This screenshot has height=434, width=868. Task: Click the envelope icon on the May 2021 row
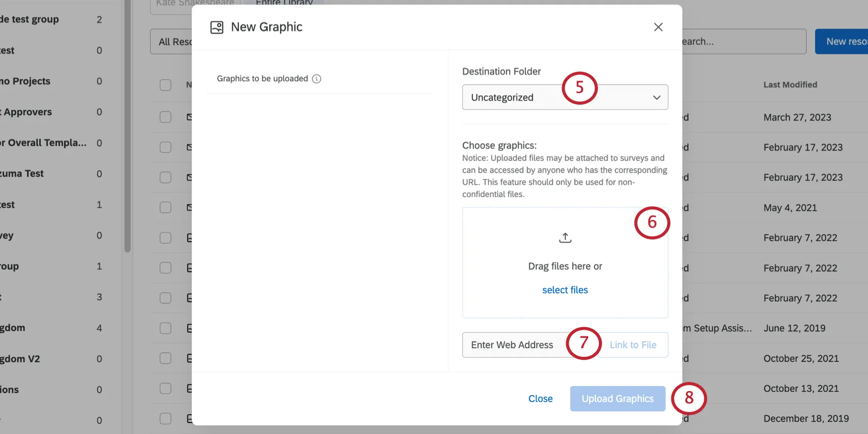[x=188, y=207]
